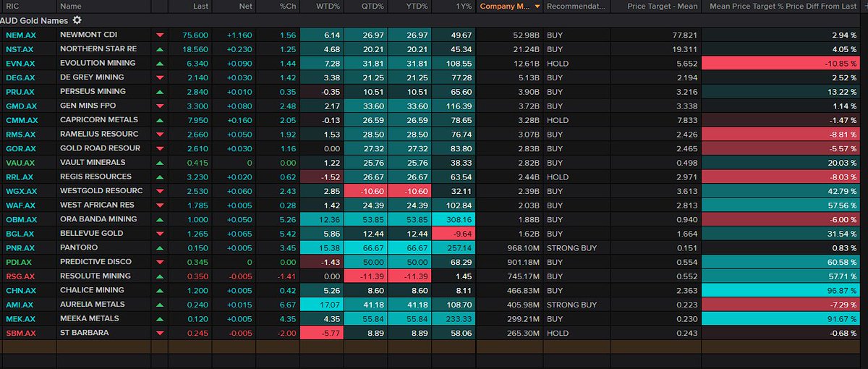Viewport: 868px width, 369px height.
Task: Sort by the YTD% column header
Action: click(x=409, y=6)
